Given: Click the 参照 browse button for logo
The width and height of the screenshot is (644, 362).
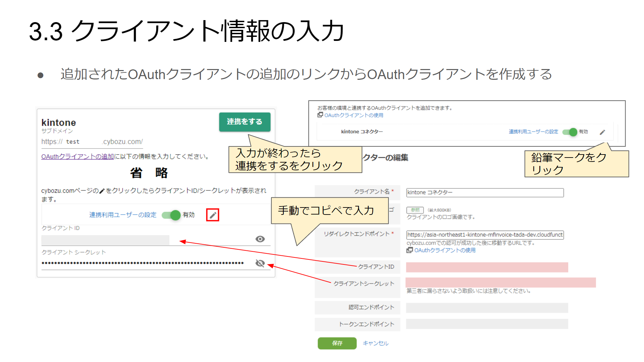Looking at the screenshot, I should pos(415,210).
